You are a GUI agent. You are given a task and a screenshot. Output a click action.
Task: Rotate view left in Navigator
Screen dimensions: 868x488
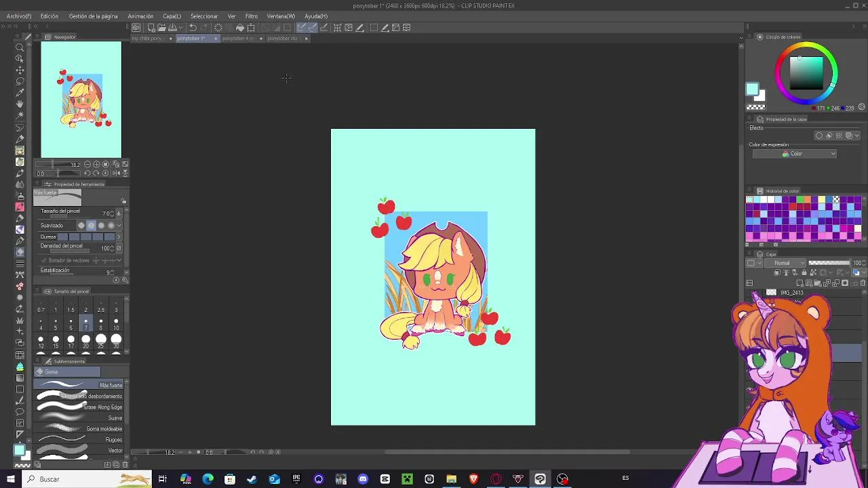click(x=87, y=174)
